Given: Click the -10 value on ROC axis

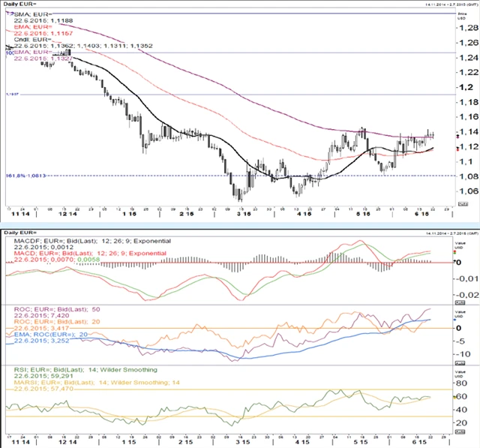Looking at the screenshot, I should [x=464, y=353].
